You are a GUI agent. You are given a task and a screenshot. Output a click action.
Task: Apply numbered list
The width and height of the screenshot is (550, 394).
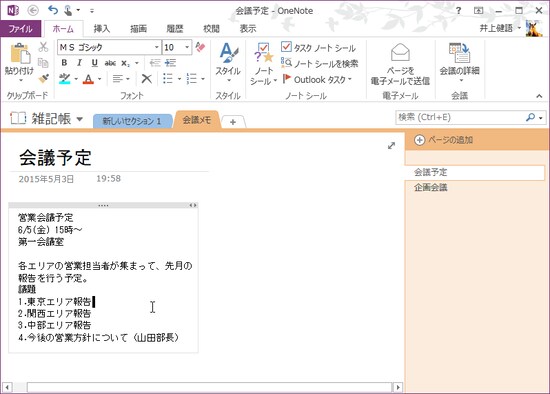coord(192,79)
